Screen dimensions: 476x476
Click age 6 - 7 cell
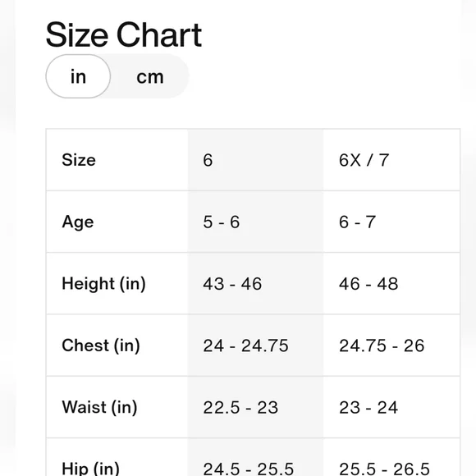click(391, 222)
